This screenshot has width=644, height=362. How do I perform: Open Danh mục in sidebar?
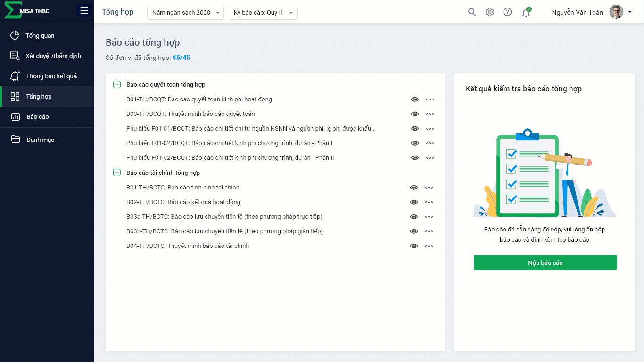(47, 140)
